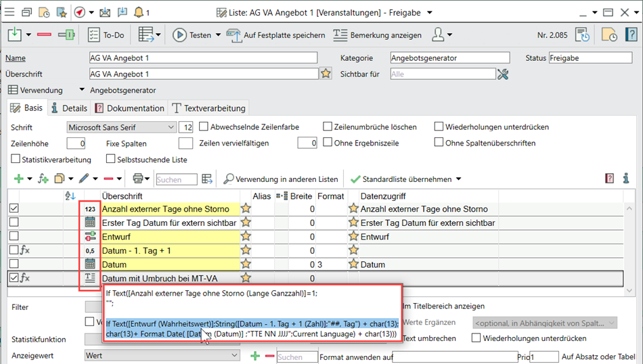Viewport: 643px width, 364px height.
Task: Click the bell notification icon in title bar
Action: click(x=139, y=12)
